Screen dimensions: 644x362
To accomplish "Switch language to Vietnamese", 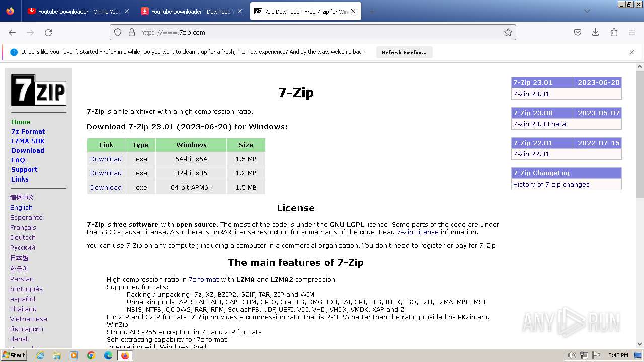I will pos(29,319).
